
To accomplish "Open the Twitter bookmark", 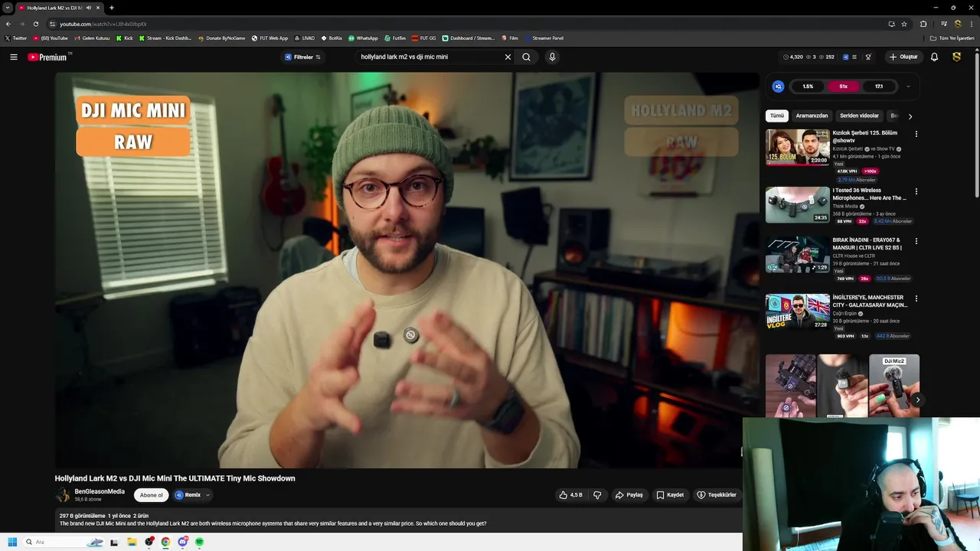I will 15,38.
